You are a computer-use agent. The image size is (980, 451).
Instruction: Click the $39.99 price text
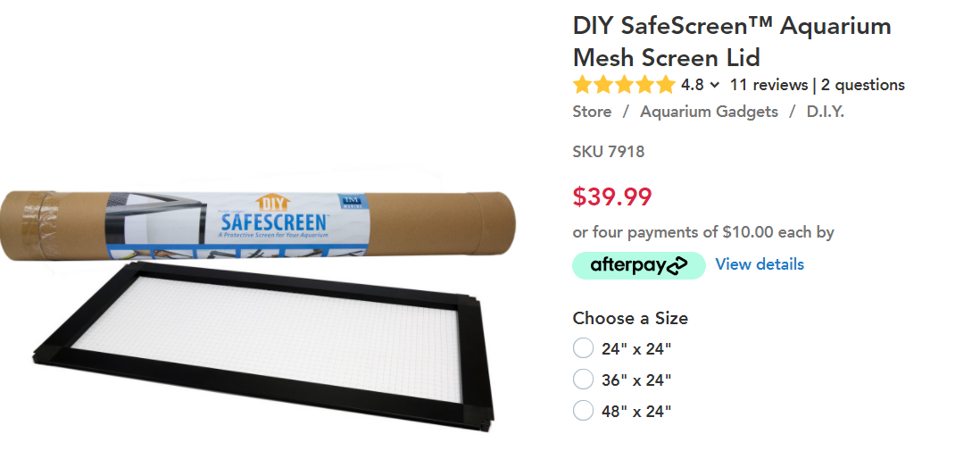(x=612, y=197)
